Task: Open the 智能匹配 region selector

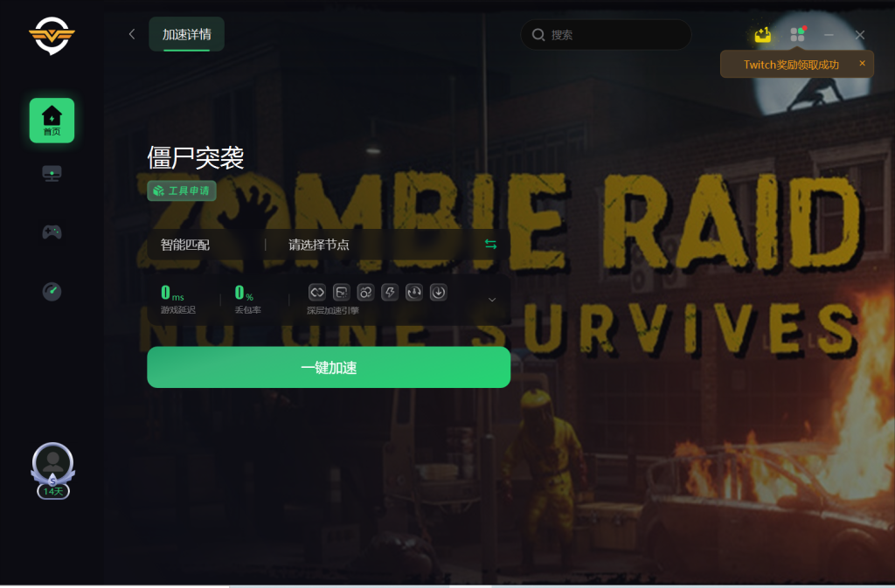Action: coord(185,245)
